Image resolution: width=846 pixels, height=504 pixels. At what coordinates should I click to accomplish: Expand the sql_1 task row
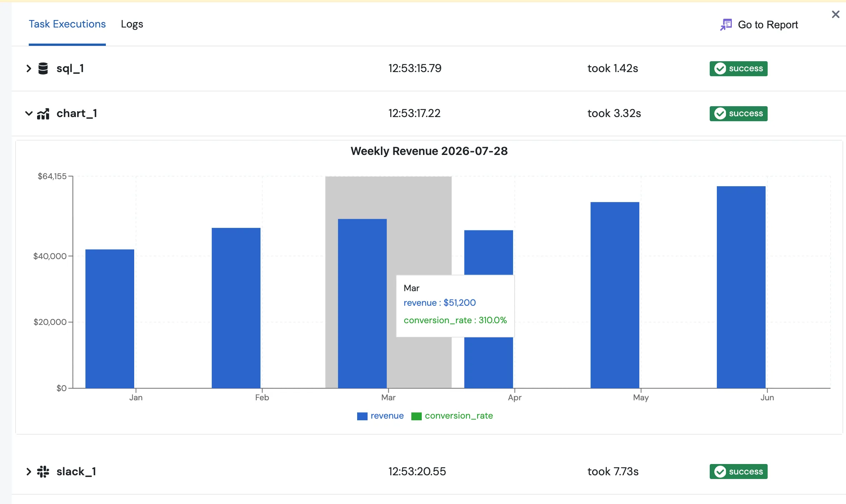click(28, 68)
